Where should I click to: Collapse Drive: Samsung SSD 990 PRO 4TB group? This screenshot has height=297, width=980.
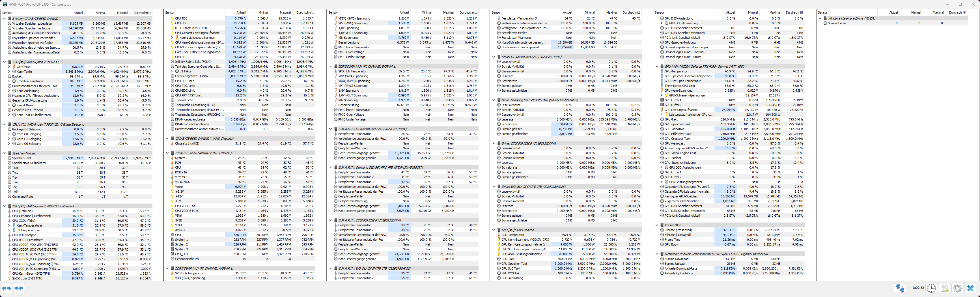pyautogui.click(x=494, y=100)
